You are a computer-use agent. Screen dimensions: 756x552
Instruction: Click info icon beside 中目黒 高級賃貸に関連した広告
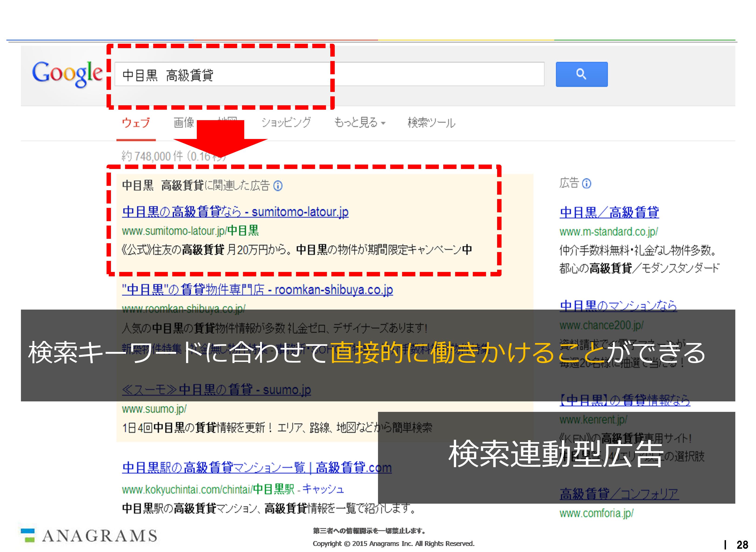pyautogui.click(x=278, y=185)
